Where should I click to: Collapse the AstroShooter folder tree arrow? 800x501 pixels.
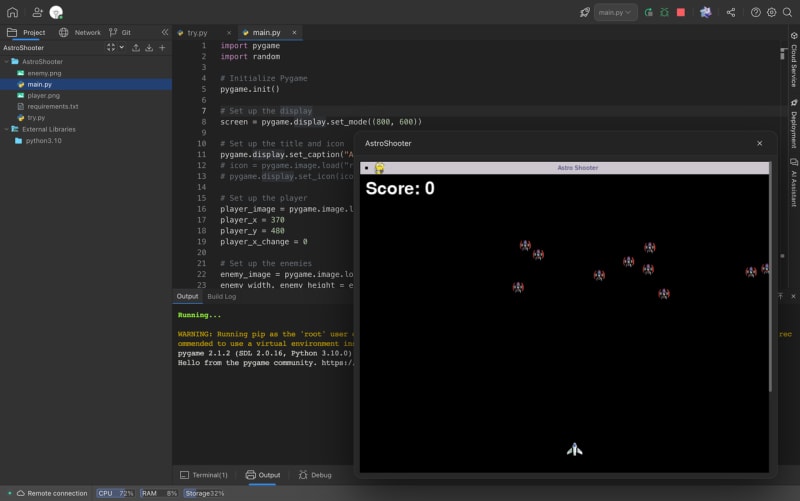6,61
